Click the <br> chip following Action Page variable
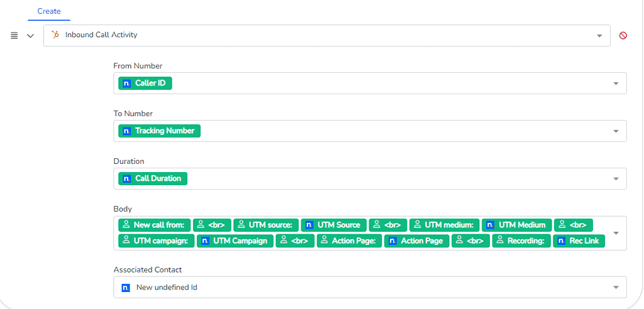This screenshot has width=644, height=309. (470, 241)
